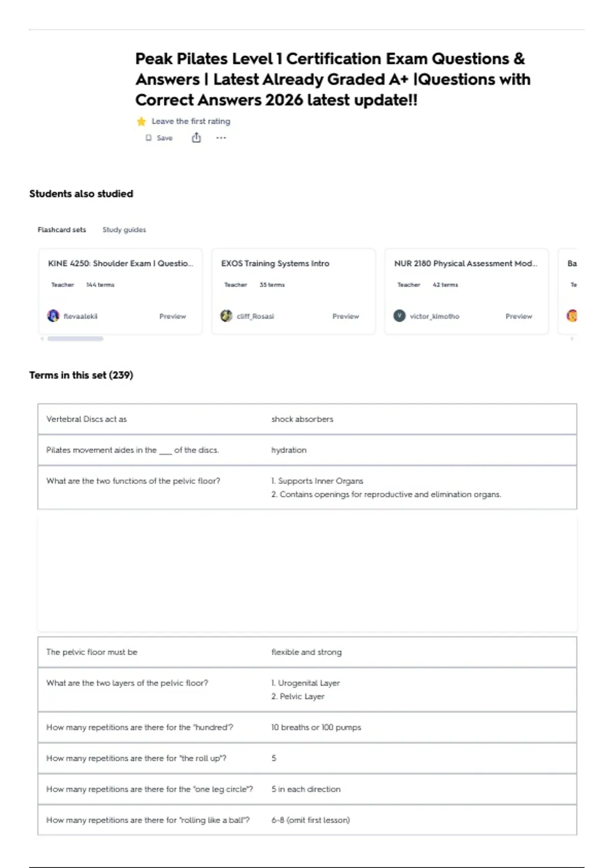The height and width of the screenshot is (868, 613).
Task: Preview the KINE 4250 Shoulder Exam set
Action: point(173,317)
